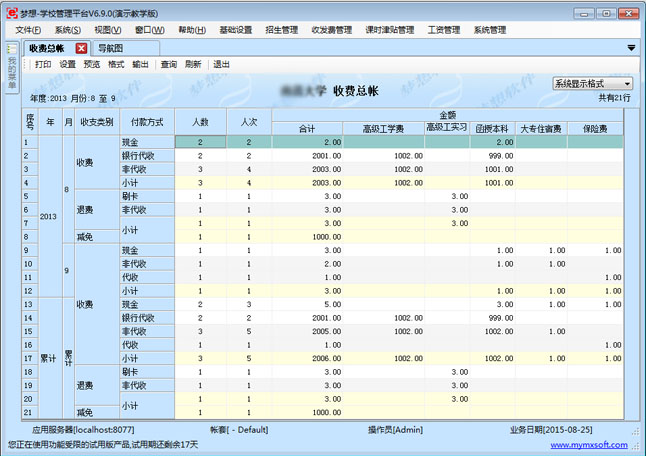Close the 收费总帐 tab with red X
This screenshot has width=646, height=456.
82,49
